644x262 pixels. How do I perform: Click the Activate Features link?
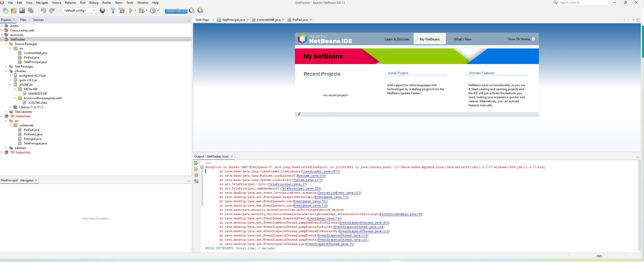pyautogui.click(x=482, y=73)
